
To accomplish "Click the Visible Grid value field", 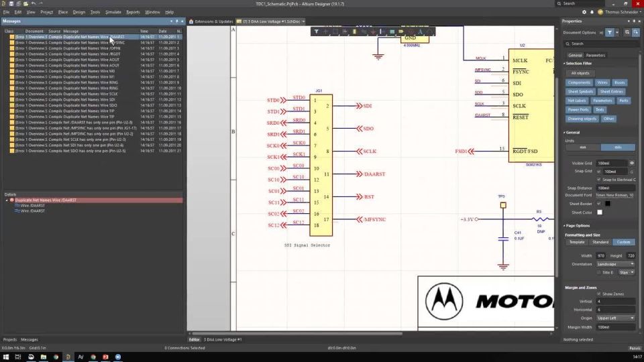I will tap(612, 163).
